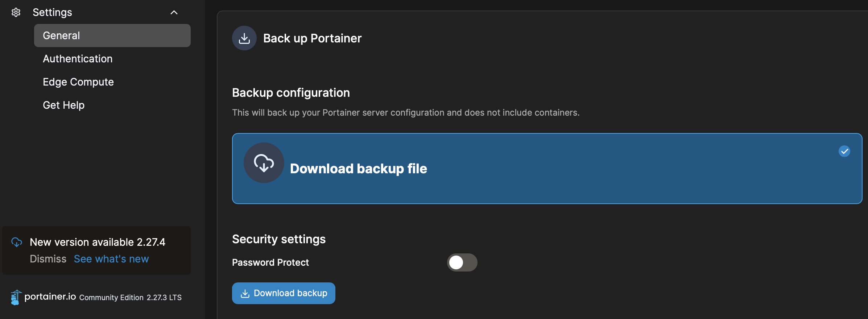Image resolution: width=868 pixels, height=319 pixels.
Task: Click the Security settings heading
Action: pyautogui.click(x=279, y=239)
